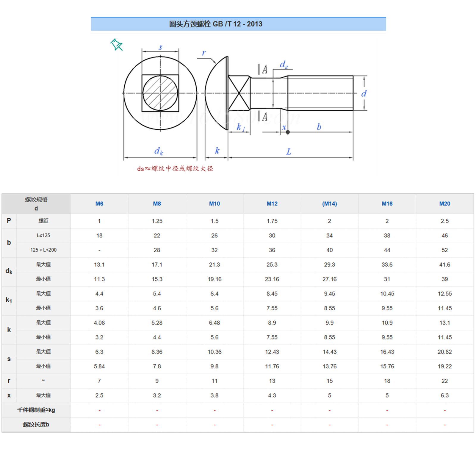Click the value 5.84 in the M6 column
The height and width of the screenshot is (476, 476).
click(x=99, y=366)
